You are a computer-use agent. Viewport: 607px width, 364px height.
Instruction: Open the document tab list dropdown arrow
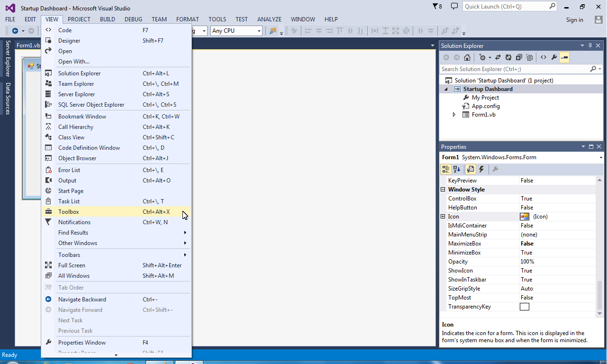point(433,45)
